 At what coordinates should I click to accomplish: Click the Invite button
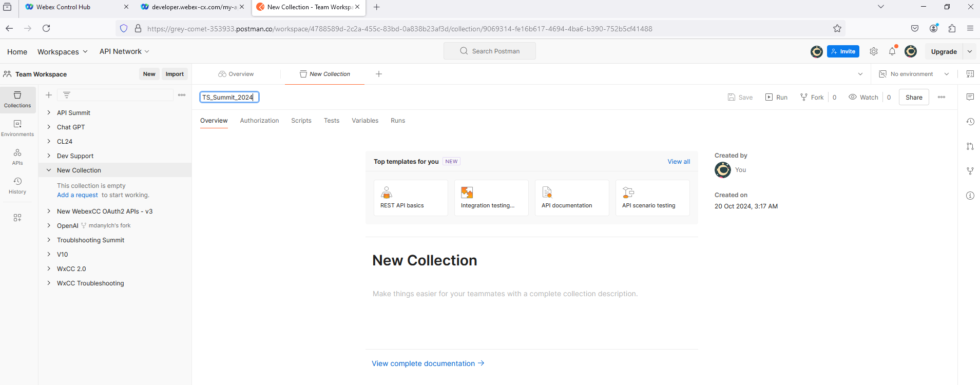click(x=843, y=51)
